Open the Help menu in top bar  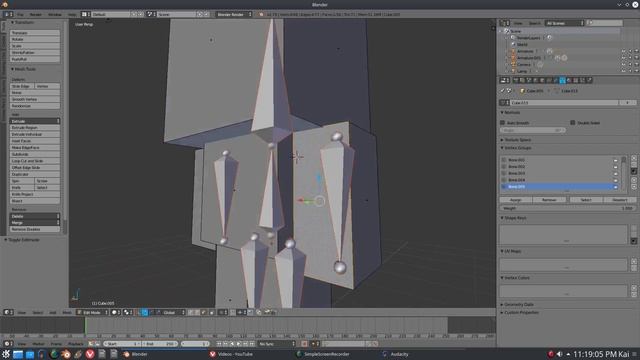(72, 14)
